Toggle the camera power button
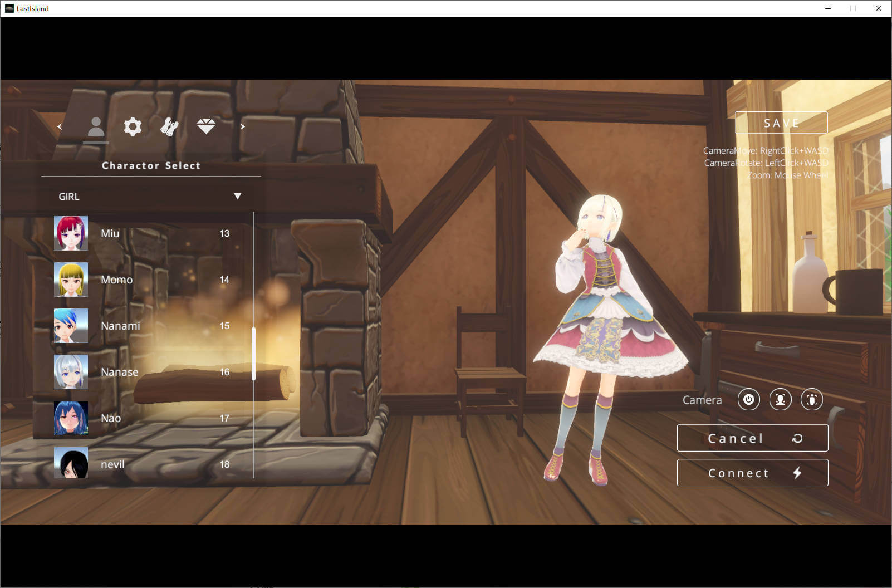Screen dimensions: 892x588 (748, 400)
